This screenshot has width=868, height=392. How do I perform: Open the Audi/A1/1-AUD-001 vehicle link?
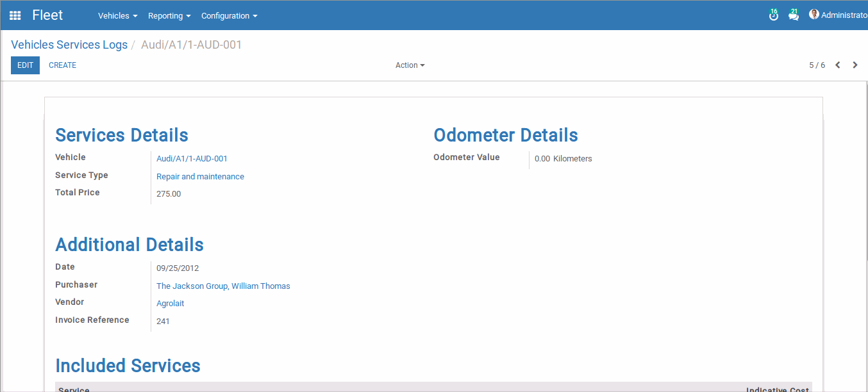192,158
